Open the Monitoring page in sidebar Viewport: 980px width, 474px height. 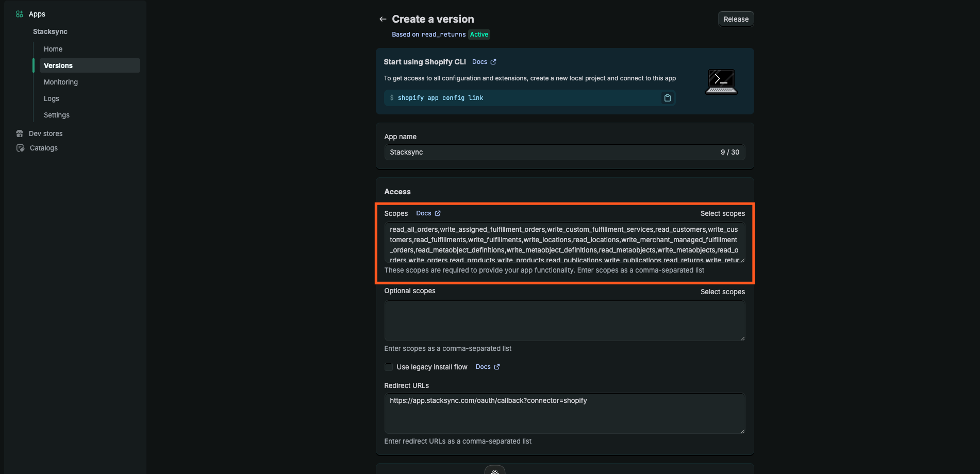[61, 82]
